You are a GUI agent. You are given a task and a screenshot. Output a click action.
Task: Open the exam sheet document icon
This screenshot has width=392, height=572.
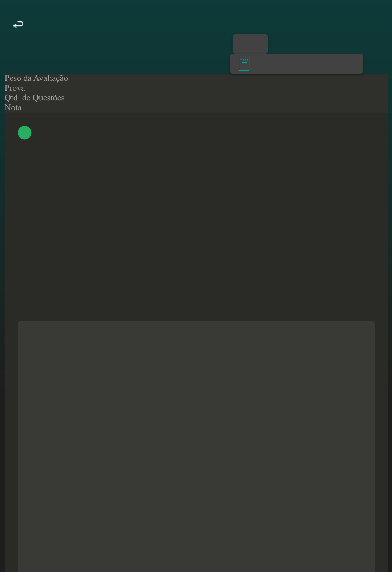244,64
